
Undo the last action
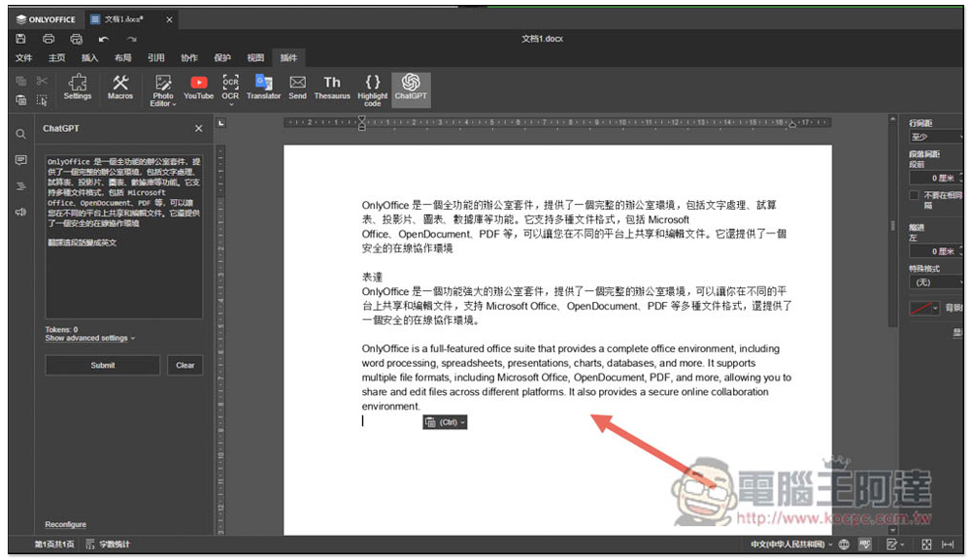click(104, 39)
